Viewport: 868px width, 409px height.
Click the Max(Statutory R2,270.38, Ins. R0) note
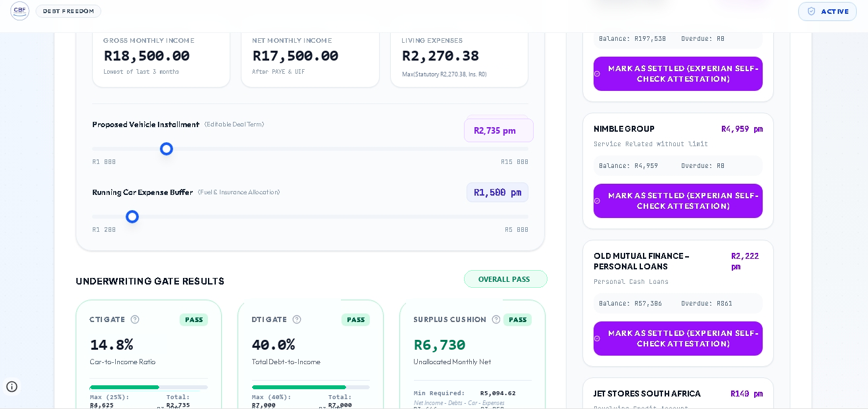click(444, 74)
